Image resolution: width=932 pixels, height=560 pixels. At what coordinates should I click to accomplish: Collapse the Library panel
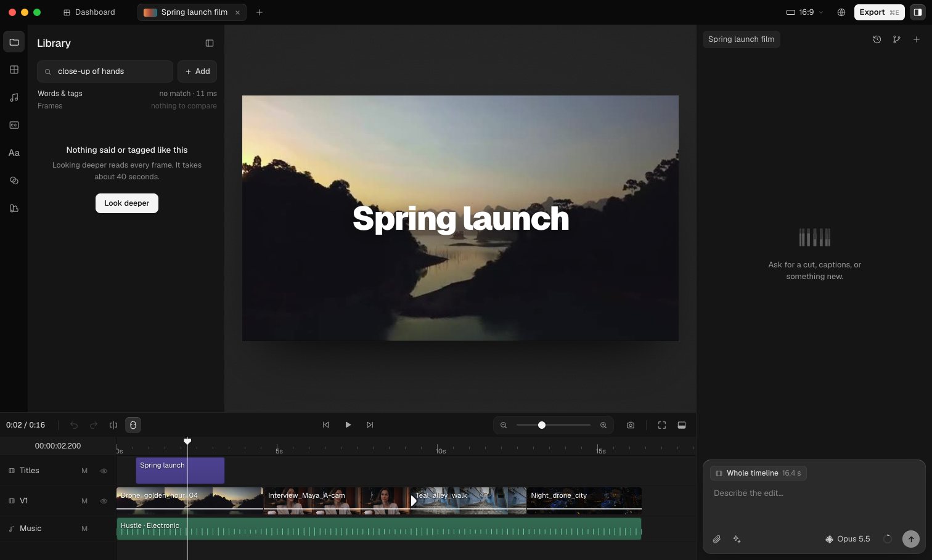click(x=210, y=43)
